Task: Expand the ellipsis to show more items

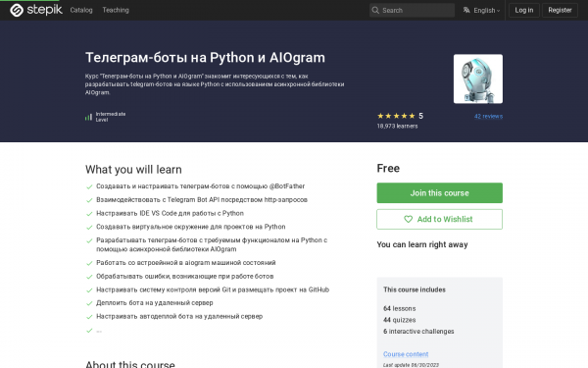Action: tap(99, 332)
